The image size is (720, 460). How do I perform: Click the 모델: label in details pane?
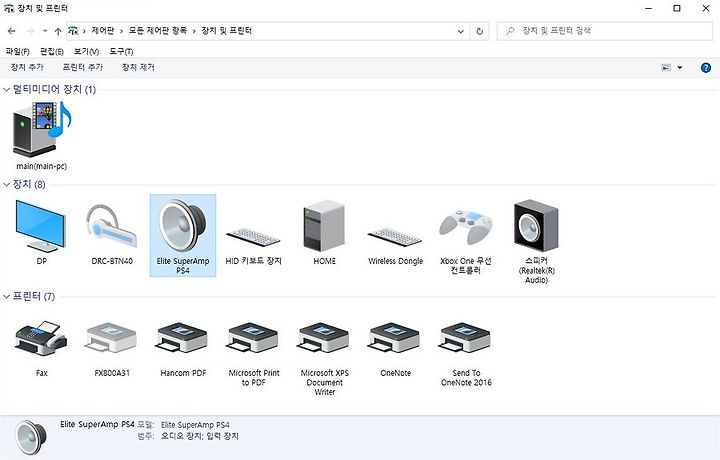click(x=146, y=425)
